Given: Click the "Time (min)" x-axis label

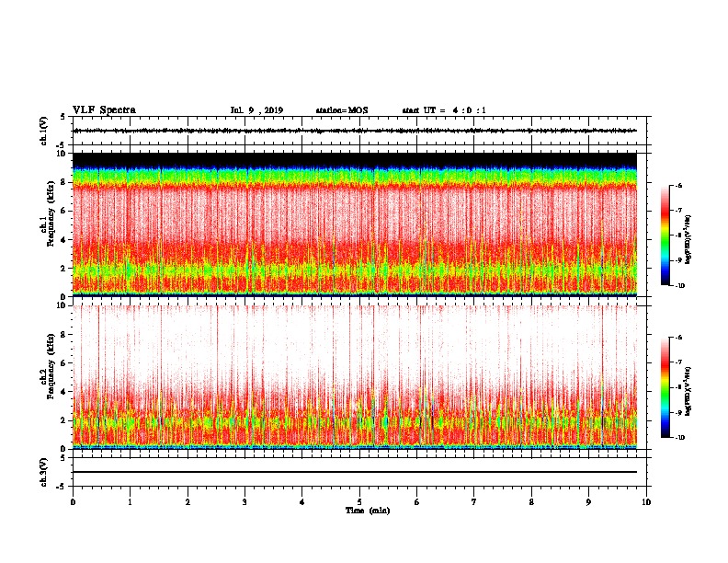Looking at the screenshot, I should tap(368, 511).
